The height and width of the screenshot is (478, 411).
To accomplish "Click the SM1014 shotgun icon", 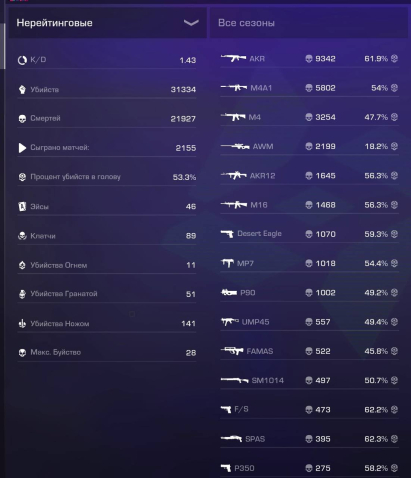I will tap(234, 380).
